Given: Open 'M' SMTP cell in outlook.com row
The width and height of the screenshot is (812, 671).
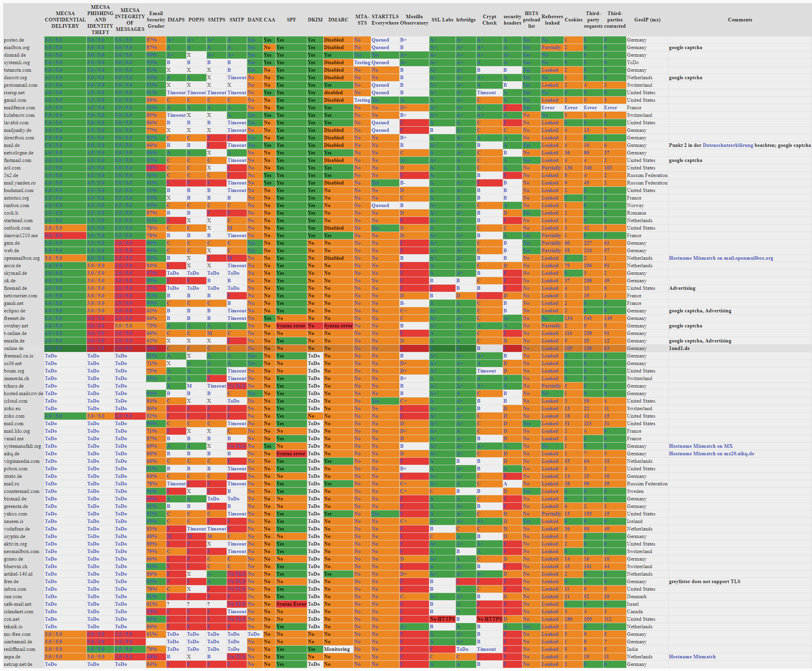Looking at the screenshot, I should click(x=230, y=228).
